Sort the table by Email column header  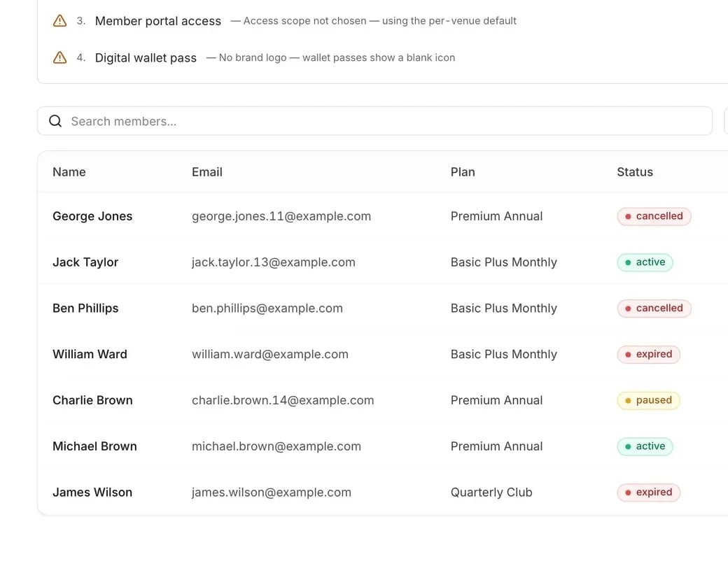[207, 172]
